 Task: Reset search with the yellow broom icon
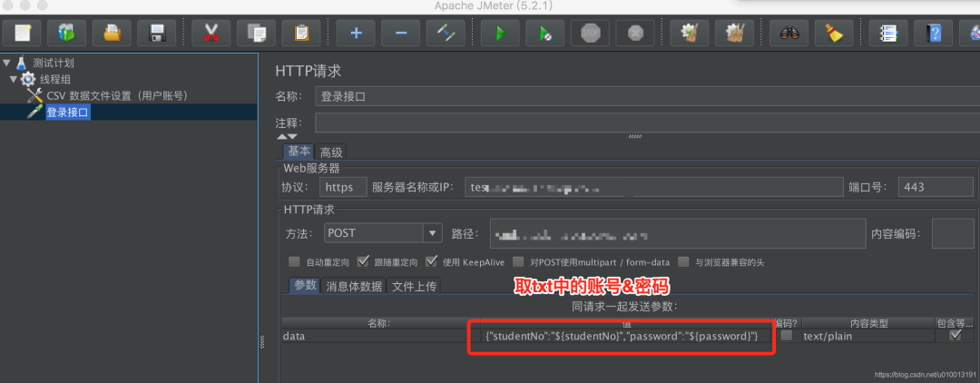(x=834, y=33)
